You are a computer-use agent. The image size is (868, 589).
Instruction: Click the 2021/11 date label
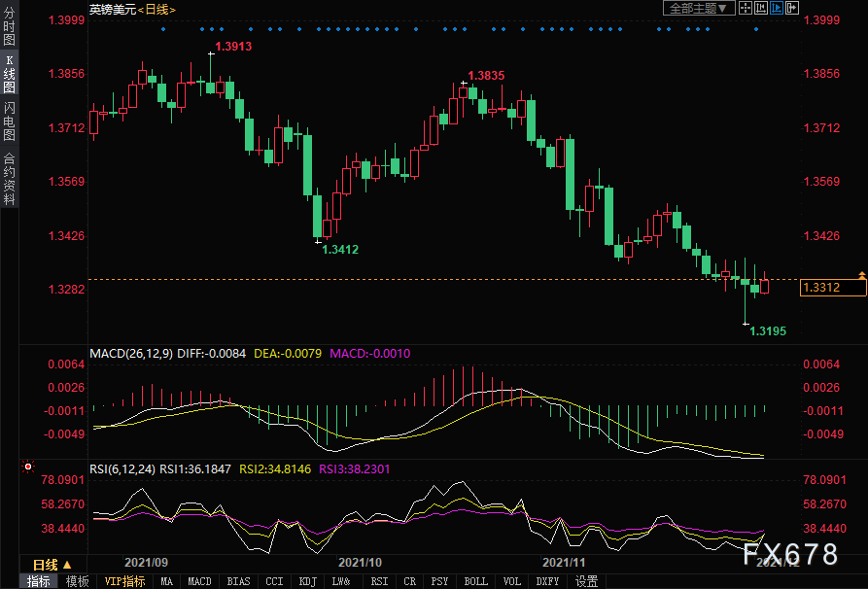click(x=564, y=563)
